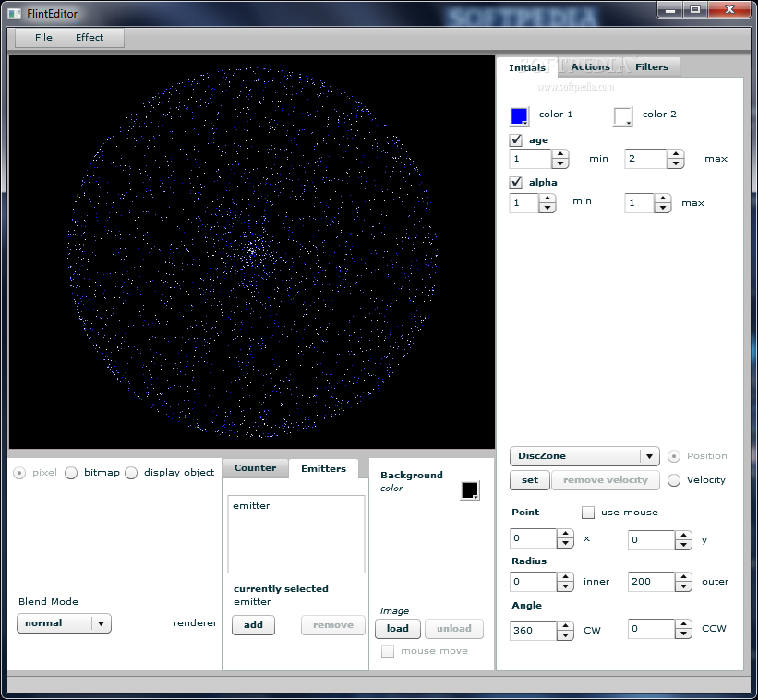Decrease the Point y value
Viewport: 758px width, 700px height.
click(683, 545)
